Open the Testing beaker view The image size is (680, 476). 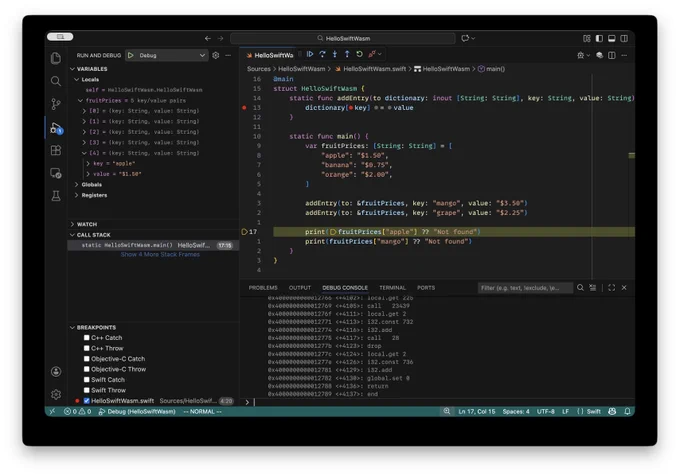tap(56, 196)
